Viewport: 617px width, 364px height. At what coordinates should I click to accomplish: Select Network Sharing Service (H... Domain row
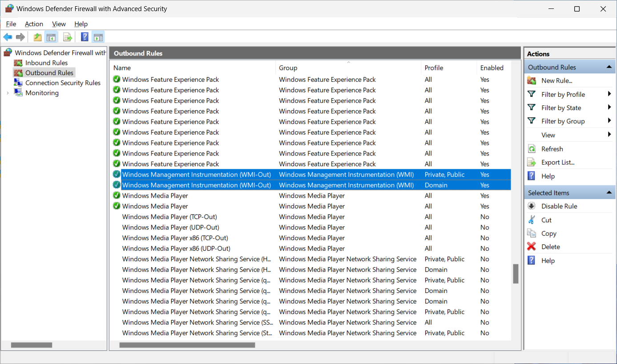click(311, 269)
